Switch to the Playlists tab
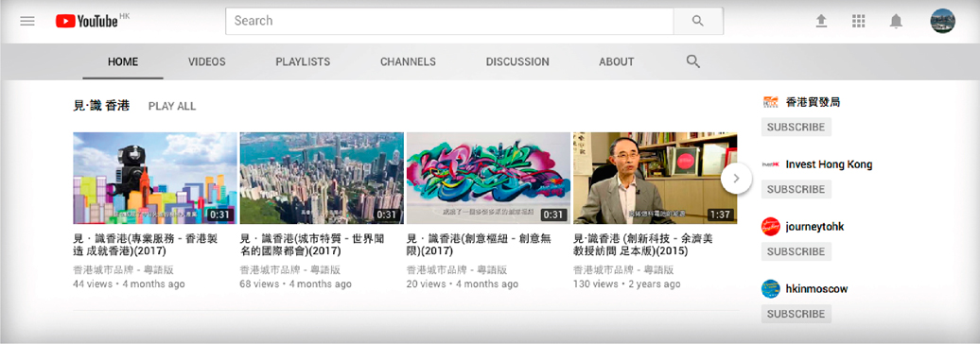This screenshot has width=980, height=344. click(x=303, y=61)
